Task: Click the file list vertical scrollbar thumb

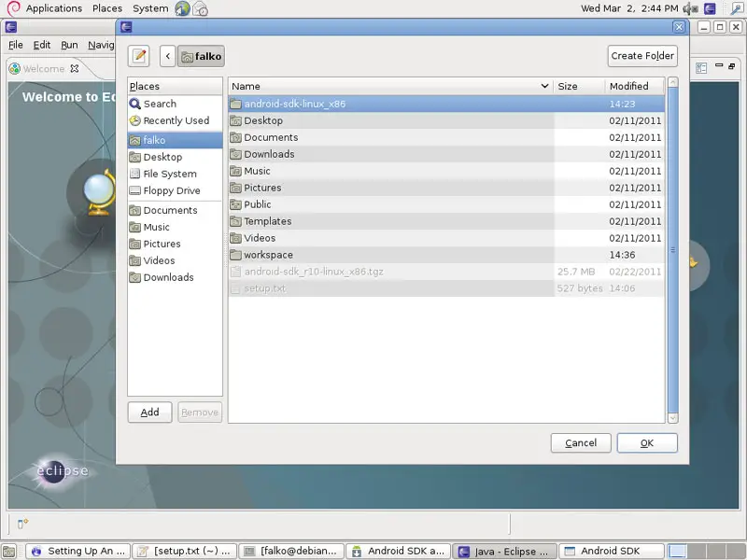Action: [x=672, y=250]
